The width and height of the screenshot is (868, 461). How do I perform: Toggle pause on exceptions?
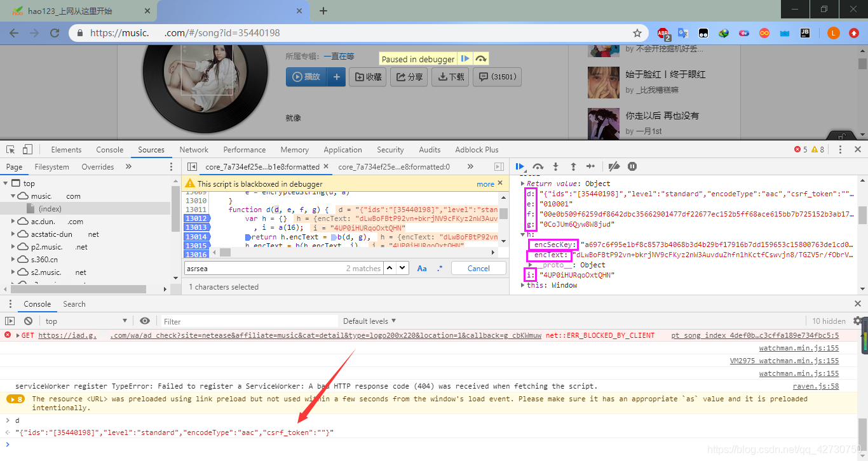(x=632, y=166)
